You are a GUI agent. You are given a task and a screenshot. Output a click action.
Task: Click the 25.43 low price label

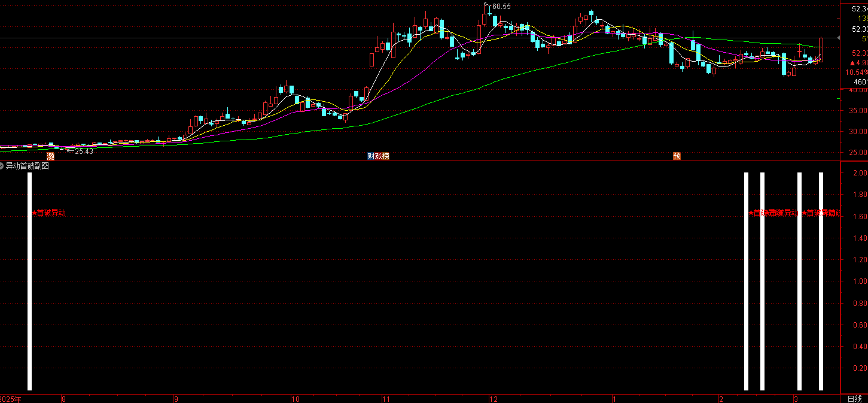click(84, 151)
